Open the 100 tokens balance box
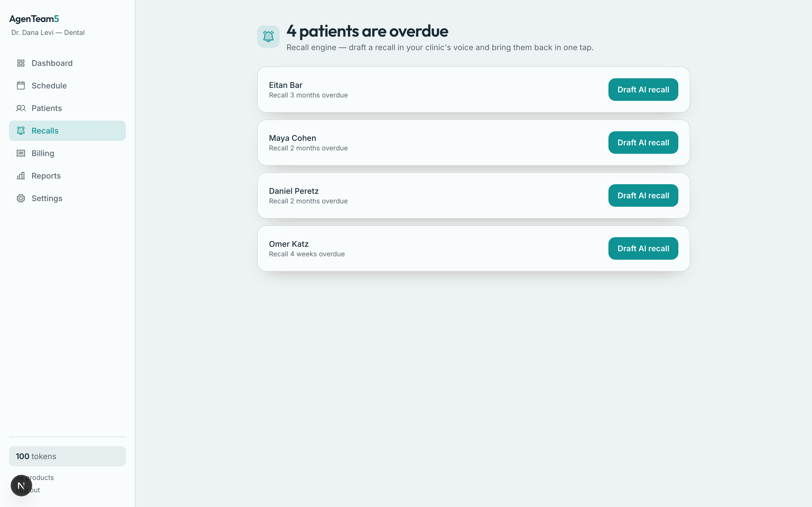This screenshot has height=507, width=812. 67,456
